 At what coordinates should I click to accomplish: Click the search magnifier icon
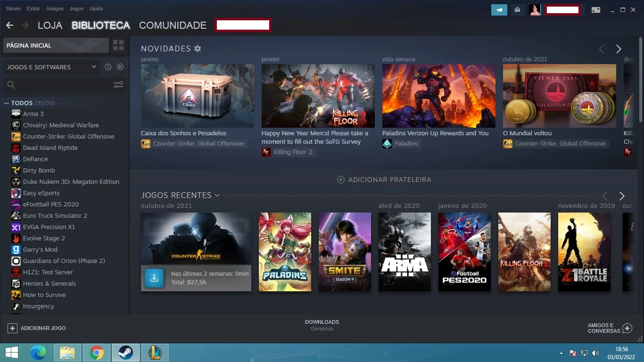[11, 85]
